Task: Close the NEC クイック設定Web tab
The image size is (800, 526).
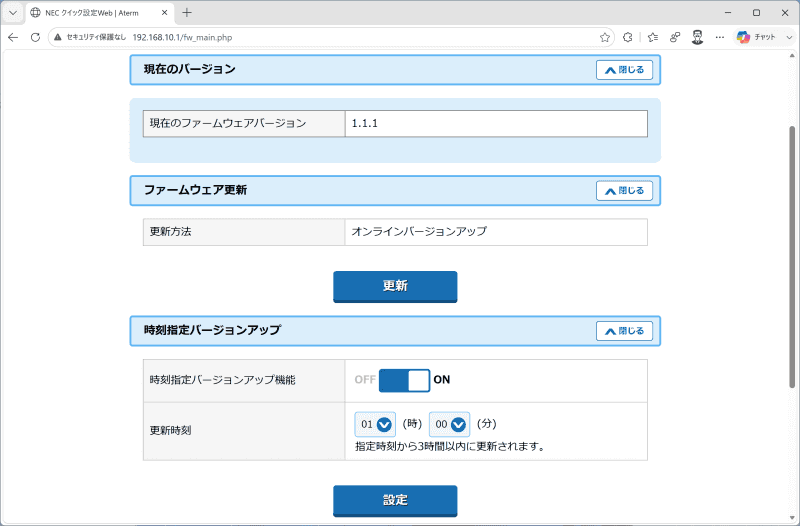Action: click(164, 13)
